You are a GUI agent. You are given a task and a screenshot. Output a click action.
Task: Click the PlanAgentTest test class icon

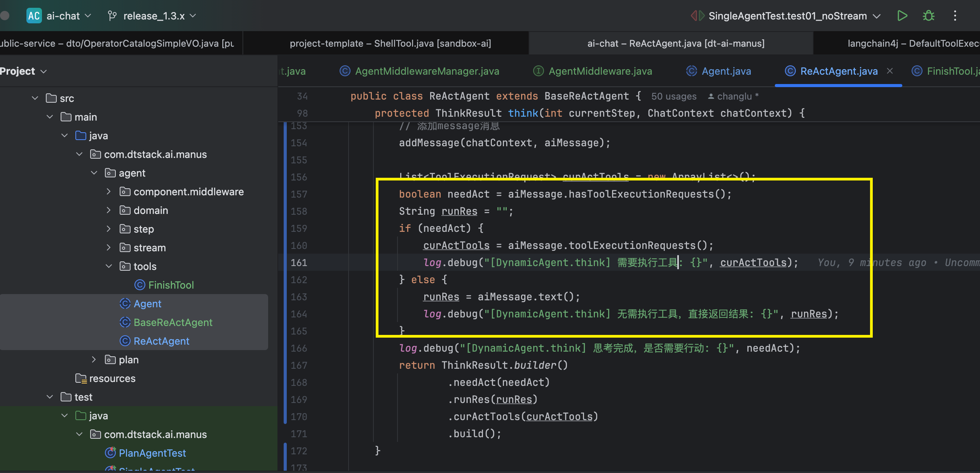point(110,453)
